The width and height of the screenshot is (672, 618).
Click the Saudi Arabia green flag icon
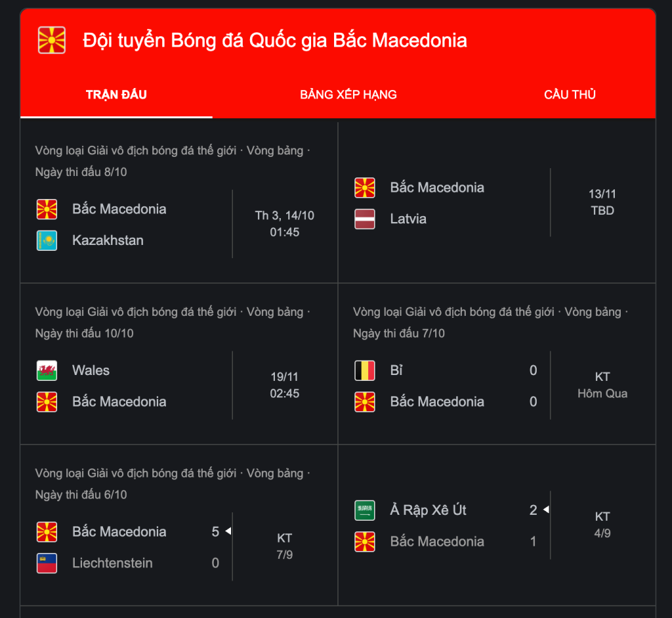[x=365, y=510]
